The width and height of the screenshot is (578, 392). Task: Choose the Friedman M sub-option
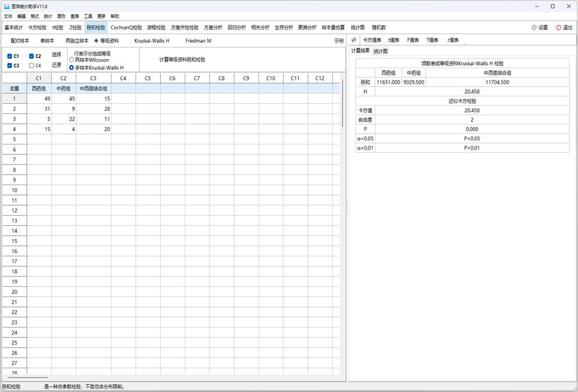point(198,41)
